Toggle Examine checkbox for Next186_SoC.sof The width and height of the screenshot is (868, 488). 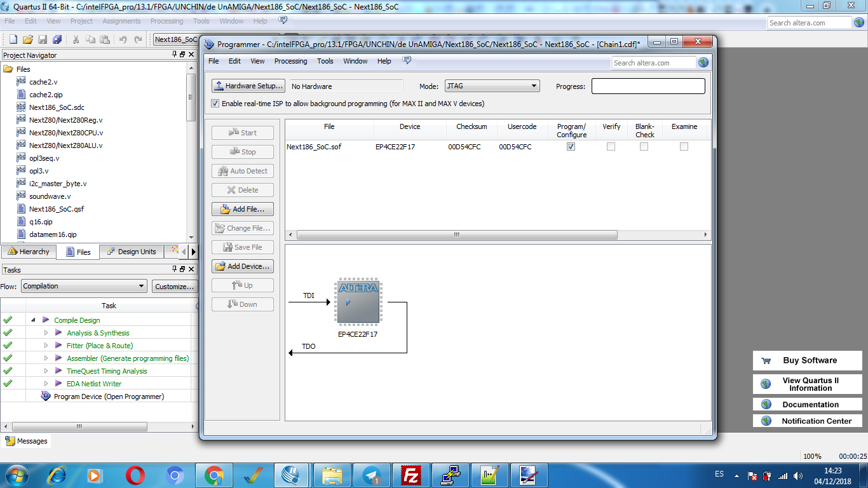[684, 146]
